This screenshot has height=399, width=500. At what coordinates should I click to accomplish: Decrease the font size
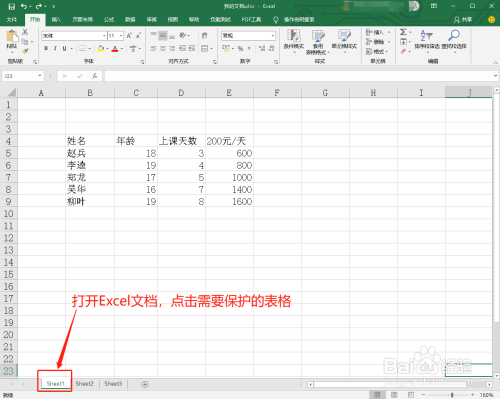(x=138, y=36)
